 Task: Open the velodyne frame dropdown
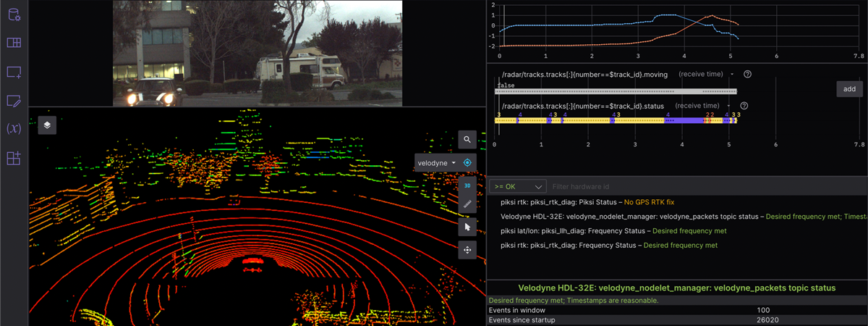(x=437, y=163)
